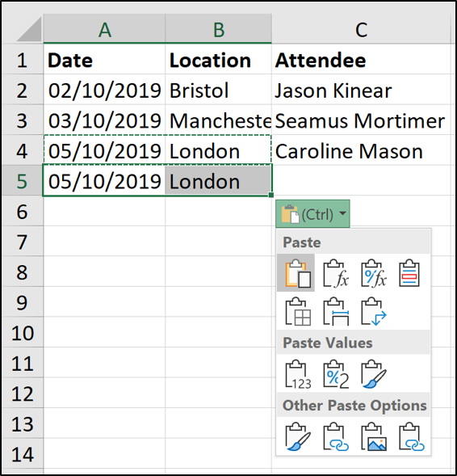Select row 7 header
This screenshot has width=457, height=476.
tap(22, 242)
